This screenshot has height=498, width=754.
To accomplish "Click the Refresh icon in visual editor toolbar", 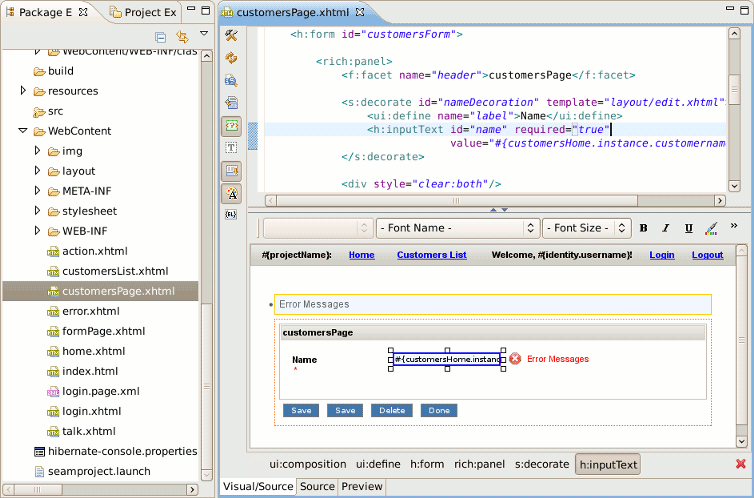I will point(231,57).
